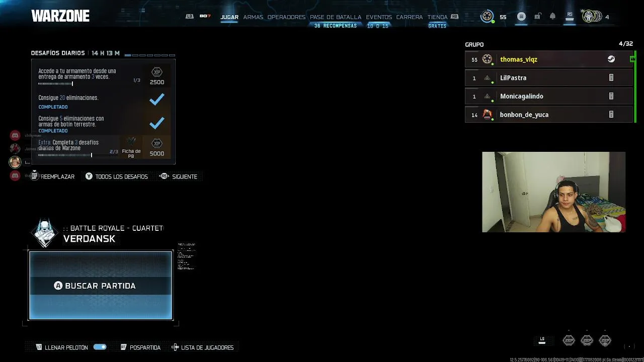
Task: Click platform icon on Monicagalindo row
Action: tap(611, 96)
